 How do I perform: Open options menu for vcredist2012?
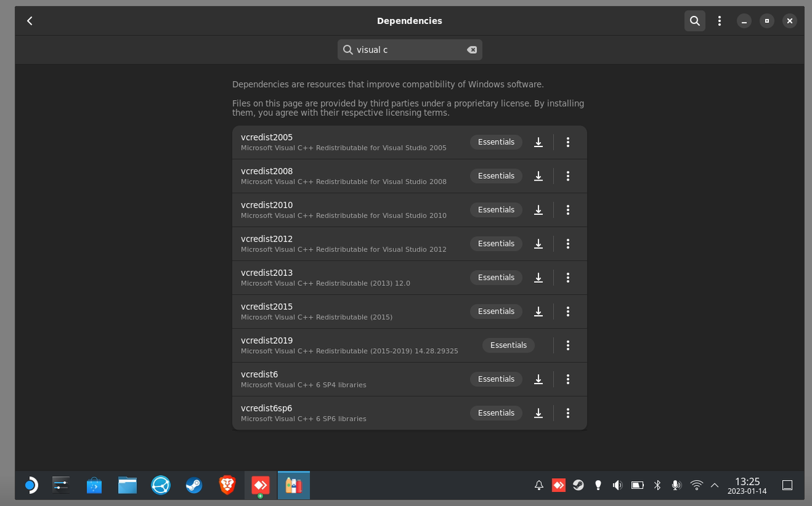click(x=568, y=243)
